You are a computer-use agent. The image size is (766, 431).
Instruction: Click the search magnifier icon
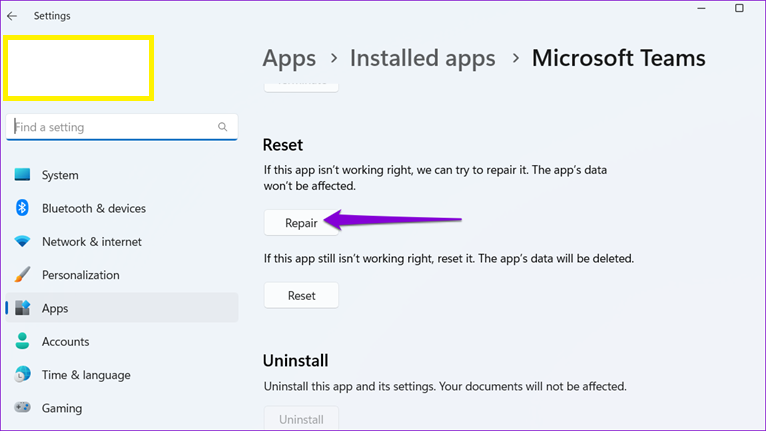click(222, 127)
